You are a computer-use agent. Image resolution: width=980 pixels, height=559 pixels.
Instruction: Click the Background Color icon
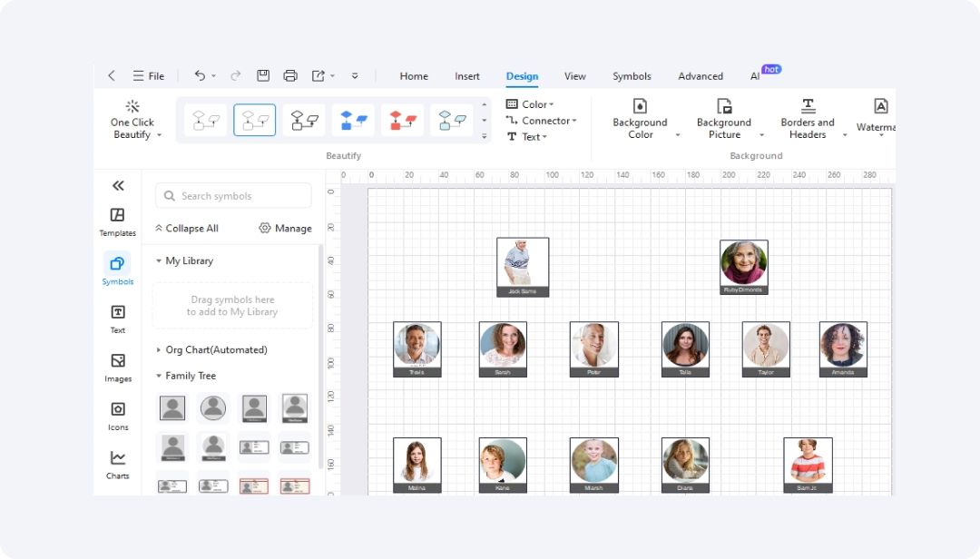(x=640, y=105)
